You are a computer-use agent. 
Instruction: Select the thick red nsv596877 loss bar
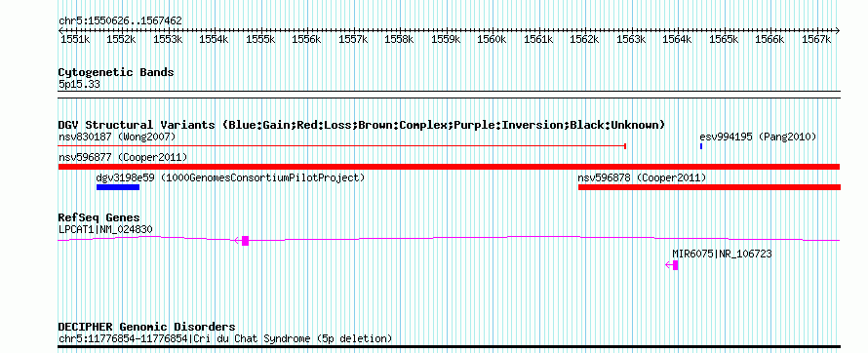(x=449, y=167)
